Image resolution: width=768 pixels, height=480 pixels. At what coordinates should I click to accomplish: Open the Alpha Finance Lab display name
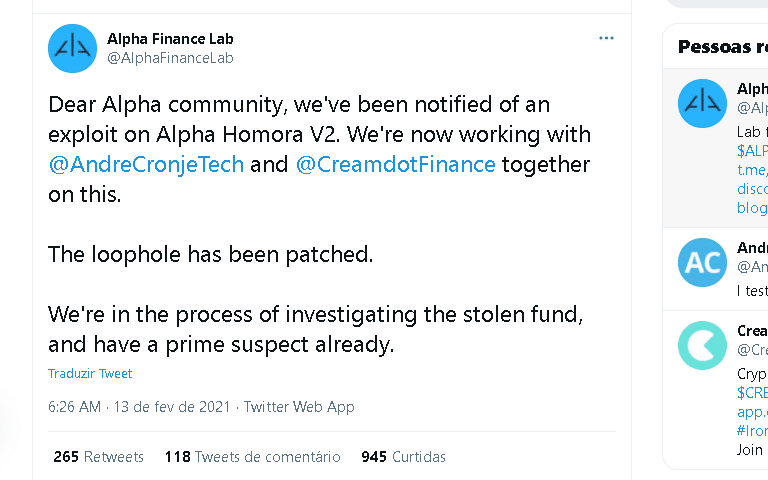170,39
